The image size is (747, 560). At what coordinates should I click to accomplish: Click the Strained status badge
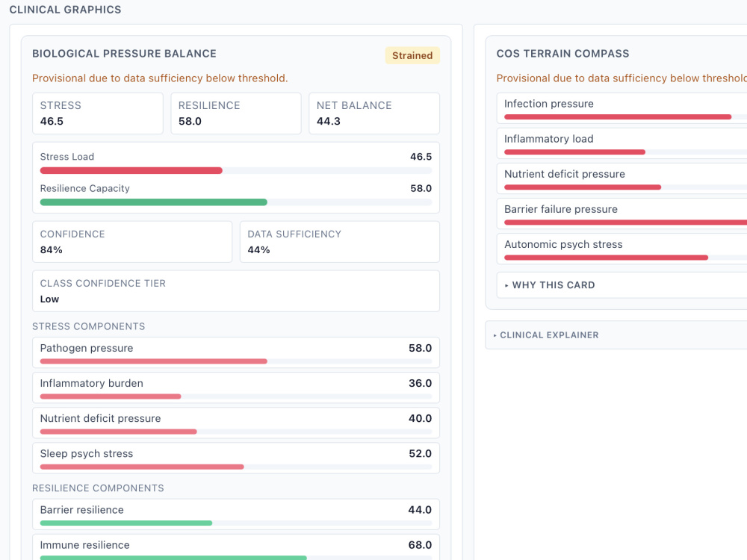click(412, 55)
